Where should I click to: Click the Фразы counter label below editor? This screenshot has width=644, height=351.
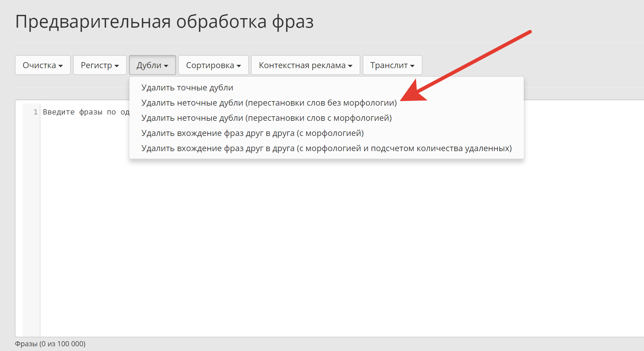[x=50, y=344]
